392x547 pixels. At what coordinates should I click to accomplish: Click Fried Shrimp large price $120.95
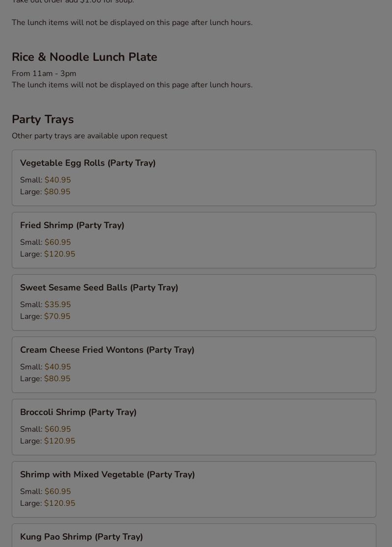tap(59, 254)
